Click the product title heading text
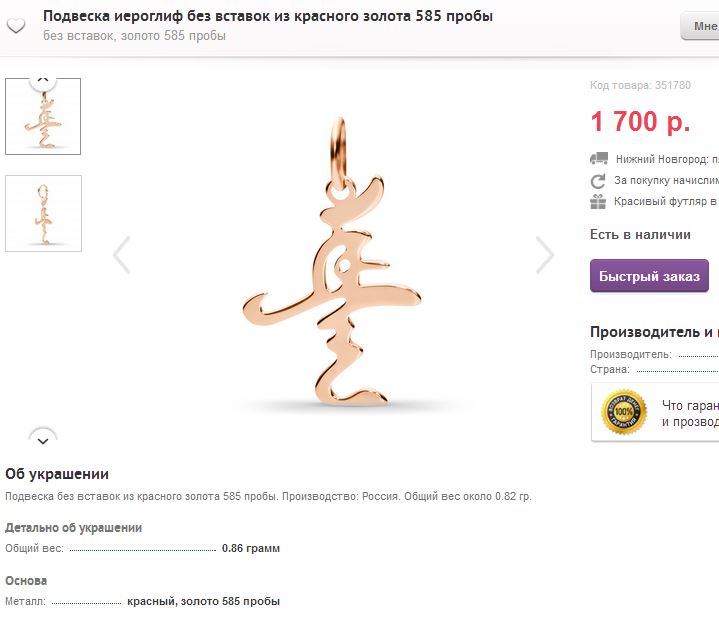The width and height of the screenshot is (719, 617). click(268, 16)
